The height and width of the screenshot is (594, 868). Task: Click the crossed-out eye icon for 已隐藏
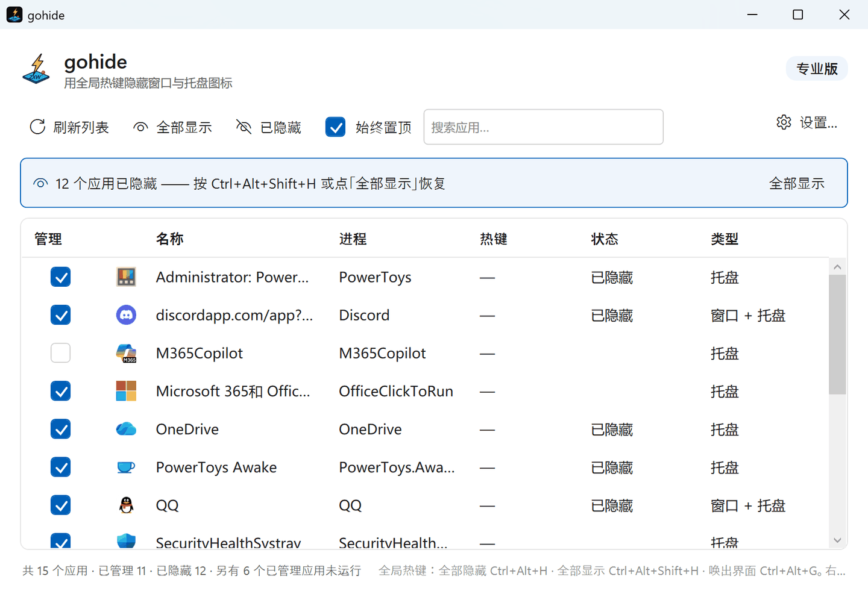(x=244, y=127)
